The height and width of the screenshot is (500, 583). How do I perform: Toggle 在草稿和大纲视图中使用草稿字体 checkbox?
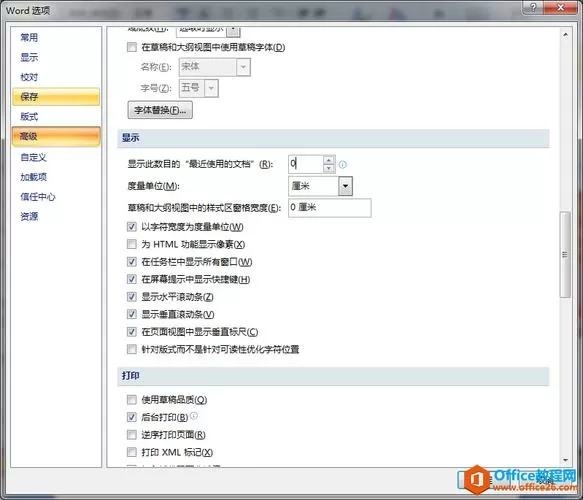point(132,47)
